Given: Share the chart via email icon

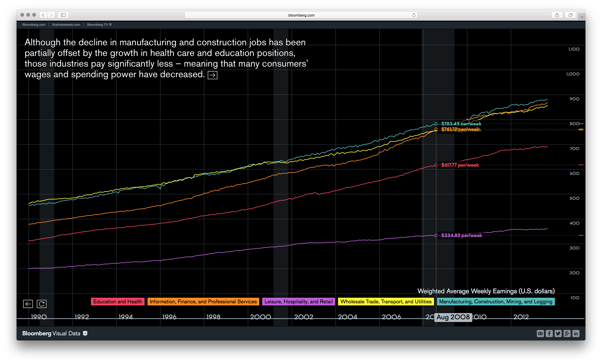Looking at the screenshot, I should coord(540,334).
